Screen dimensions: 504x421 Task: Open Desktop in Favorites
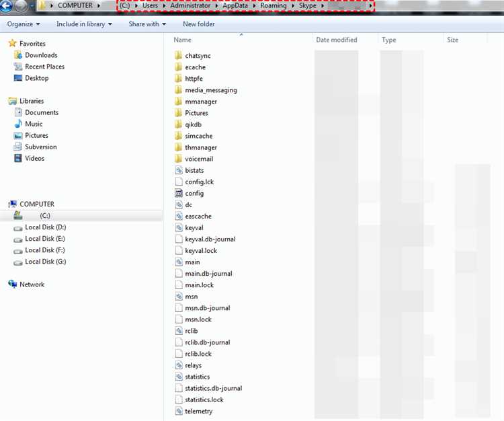click(37, 78)
